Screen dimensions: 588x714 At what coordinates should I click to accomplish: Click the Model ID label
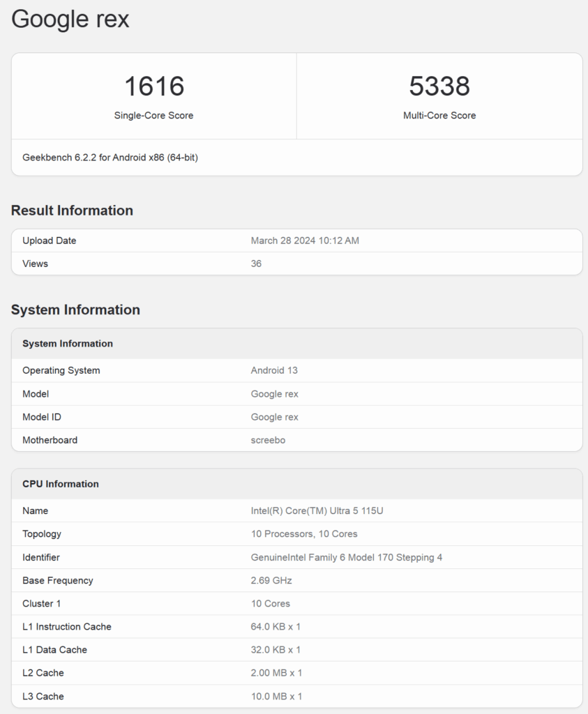pos(41,417)
